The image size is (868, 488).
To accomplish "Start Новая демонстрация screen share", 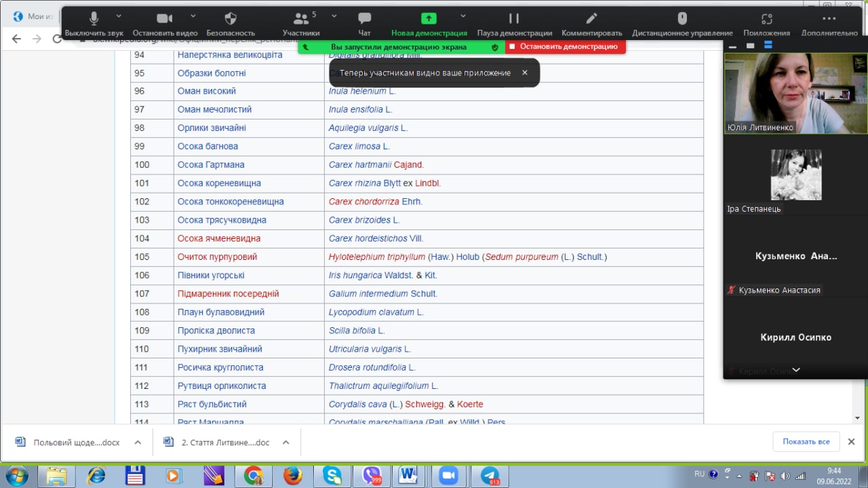I will click(x=429, y=24).
